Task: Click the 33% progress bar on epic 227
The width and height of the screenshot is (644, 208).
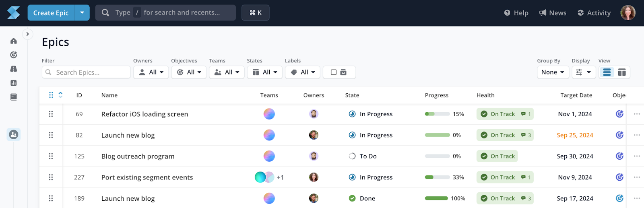Action: [437, 177]
